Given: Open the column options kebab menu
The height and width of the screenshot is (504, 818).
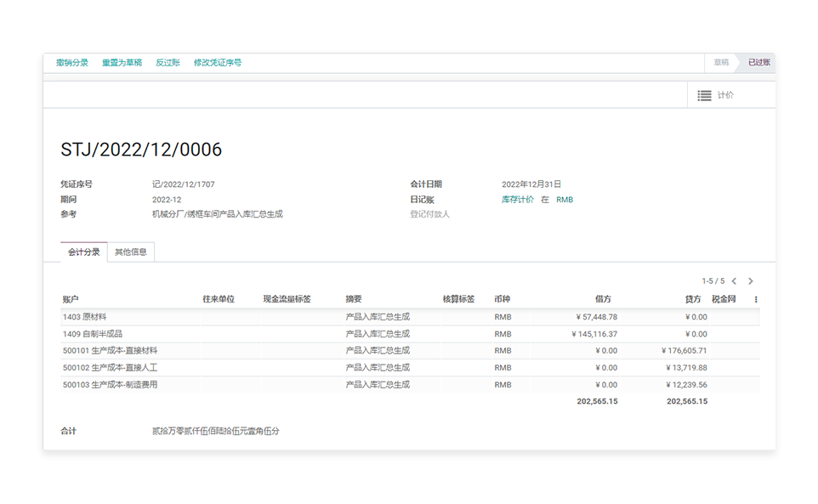Looking at the screenshot, I should (755, 300).
